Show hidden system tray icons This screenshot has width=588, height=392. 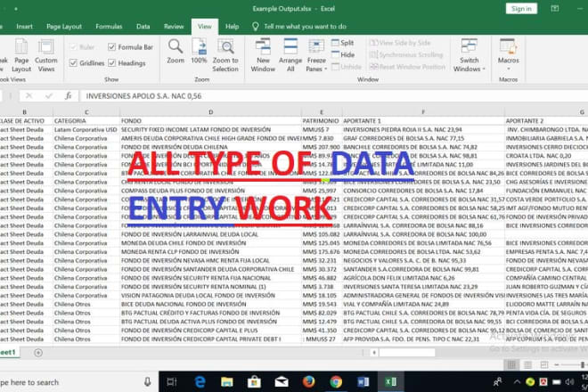coord(517,382)
